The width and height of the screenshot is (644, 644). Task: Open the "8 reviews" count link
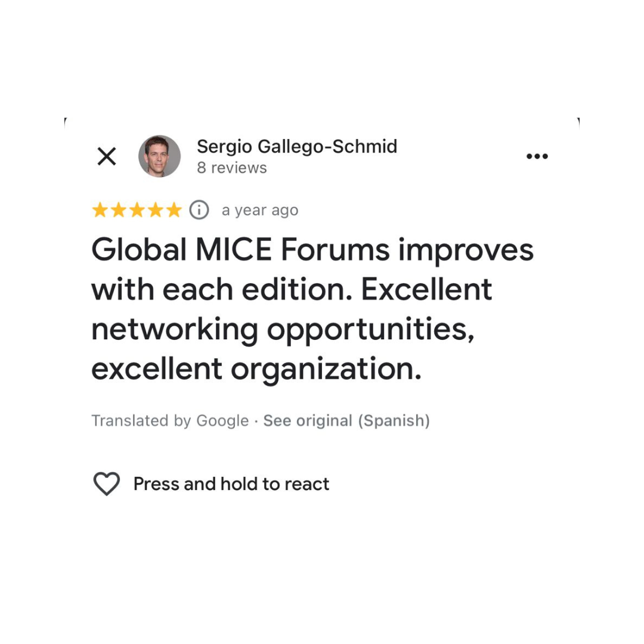pos(232,168)
